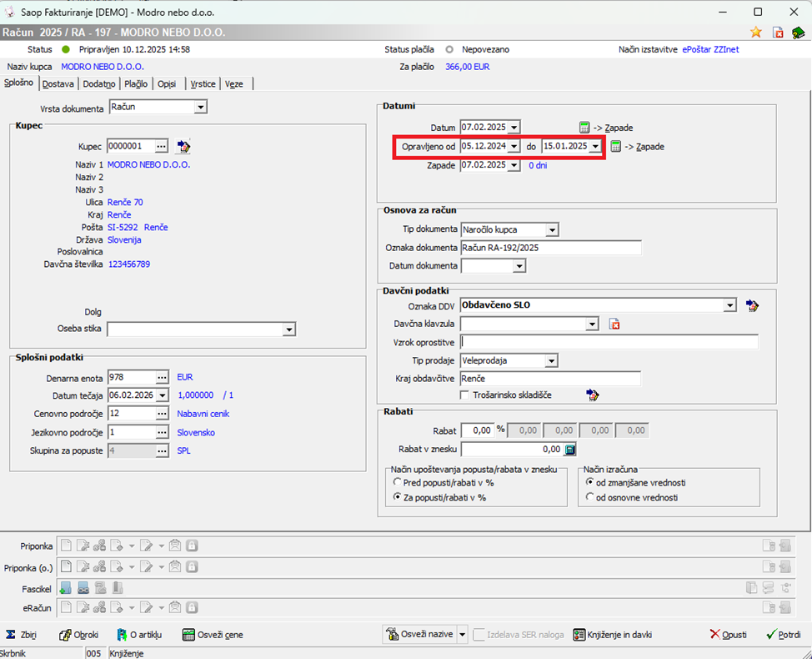The image size is (812, 659).
Task: Switch to Dostava tab
Action: 58,84
